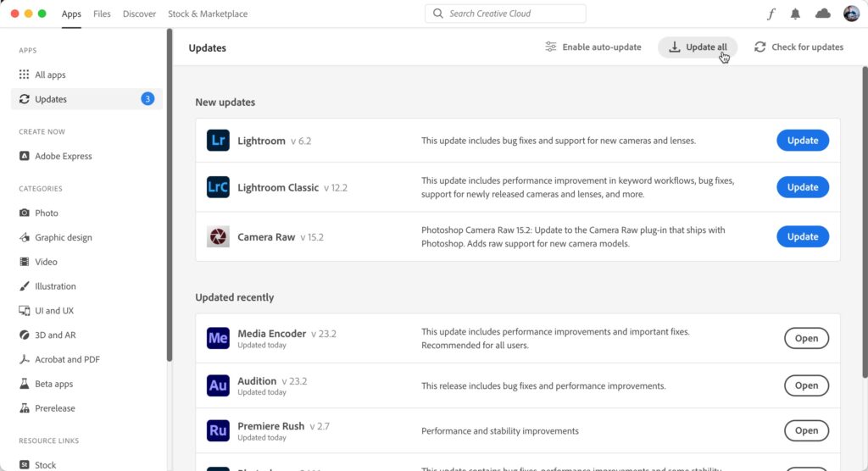Open the fonts icon in header
The height and width of the screenshot is (471, 868).
click(x=771, y=14)
